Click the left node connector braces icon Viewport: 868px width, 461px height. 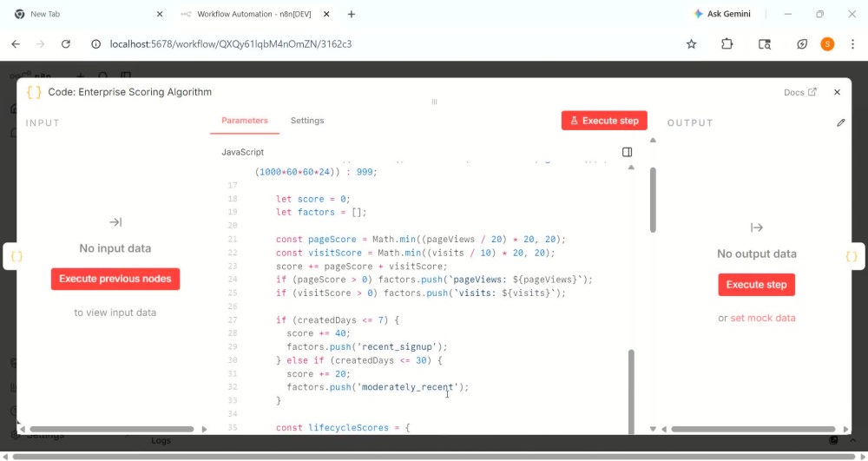[x=16, y=256]
